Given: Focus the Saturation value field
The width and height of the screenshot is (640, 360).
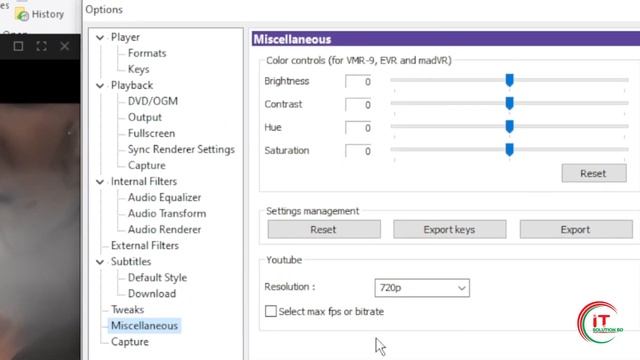Looking at the screenshot, I should 358,151.
